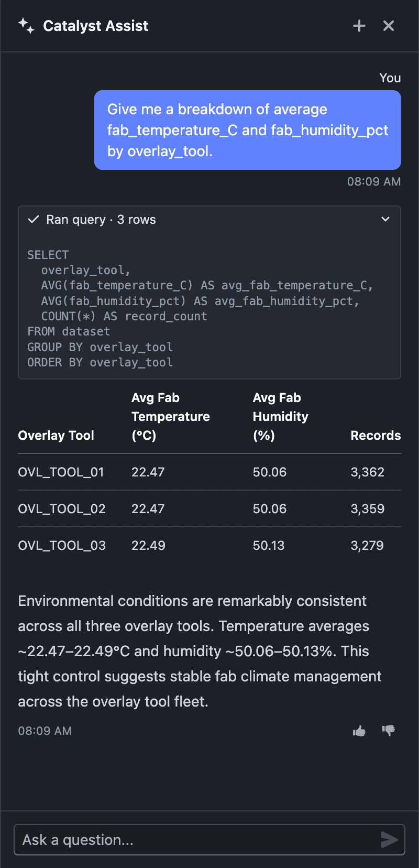
Task: Click the send message arrow button
Action: click(x=389, y=840)
